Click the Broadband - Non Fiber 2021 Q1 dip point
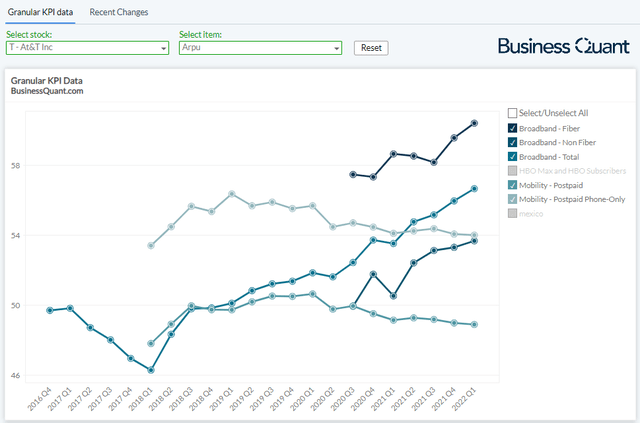640x423 pixels. click(x=393, y=296)
